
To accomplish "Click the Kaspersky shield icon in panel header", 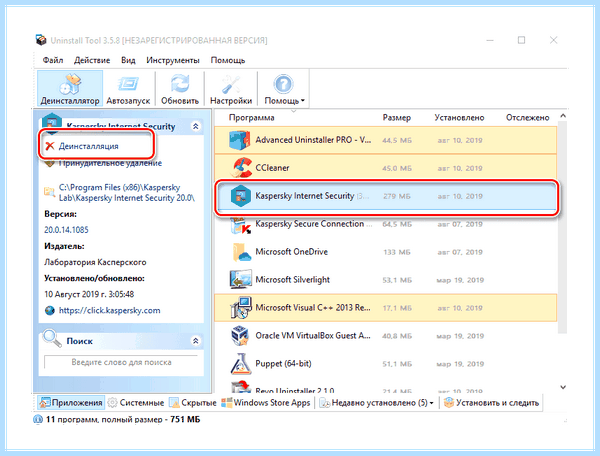I will [52, 122].
